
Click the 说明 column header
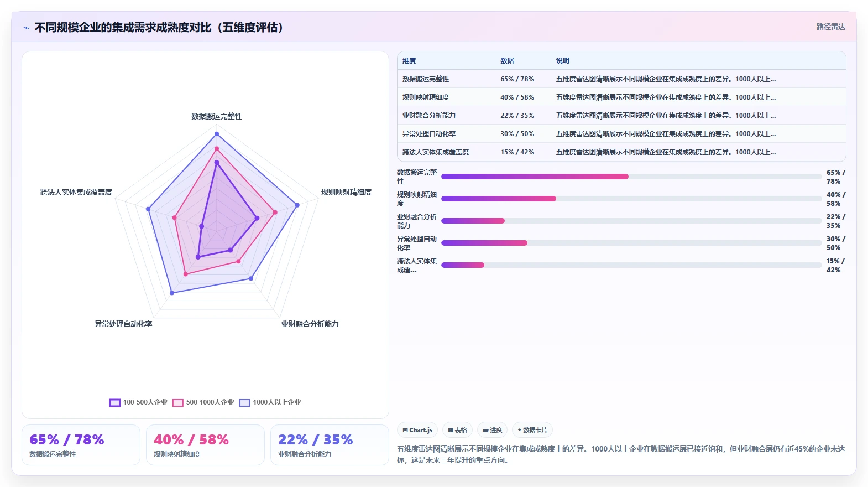pos(562,61)
